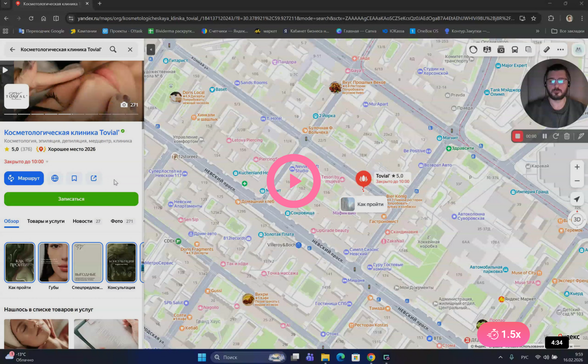The height and width of the screenshot is (364, 588).
Task: Open the map's three-dot more menu
Action: tap(560, 50)
